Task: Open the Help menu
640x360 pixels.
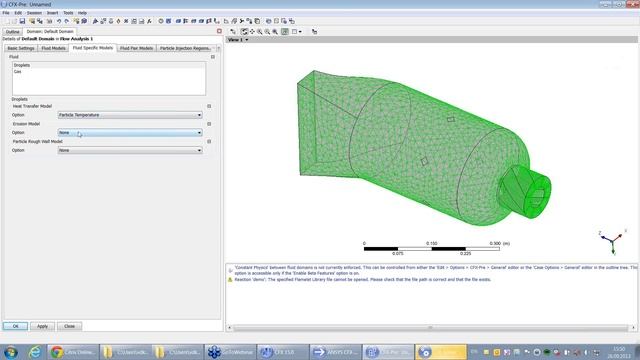Action: tap(82, 13)
